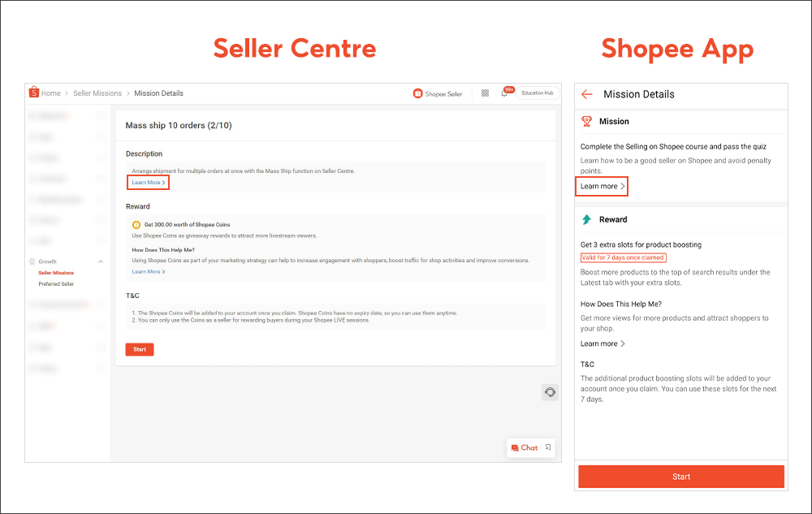
Task: Click the Seller Missions breadcrumb link
Action: (97, 93)
